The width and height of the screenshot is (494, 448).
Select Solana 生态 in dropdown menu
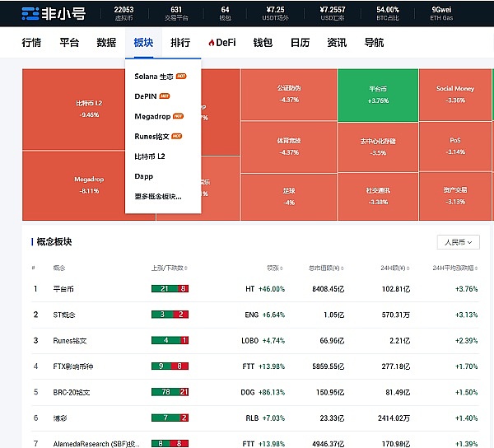pos(154,77)
